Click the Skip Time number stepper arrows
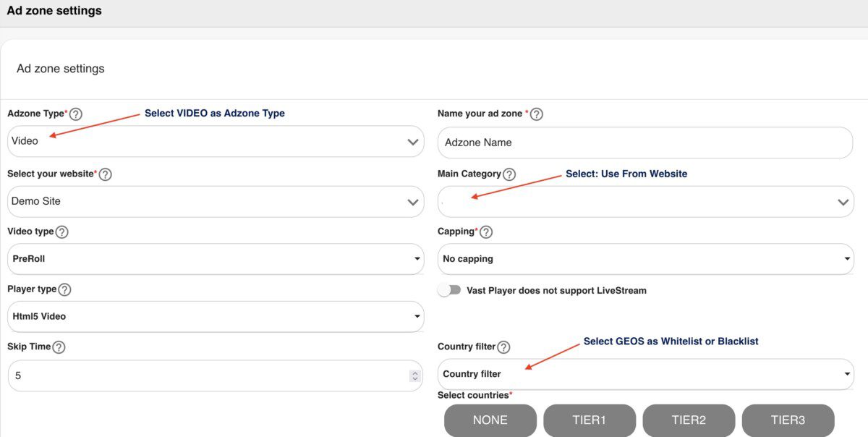Screen dimensions: 868x437 [414, 376]
